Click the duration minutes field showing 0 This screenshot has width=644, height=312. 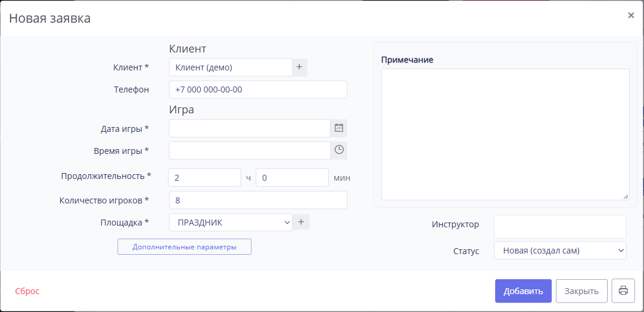(292, 178)
